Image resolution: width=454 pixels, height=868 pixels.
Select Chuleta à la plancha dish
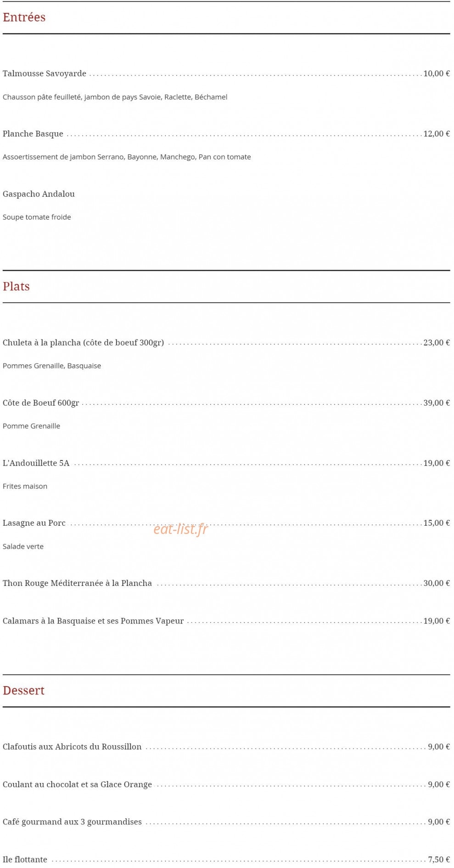(x=83, y=343)
